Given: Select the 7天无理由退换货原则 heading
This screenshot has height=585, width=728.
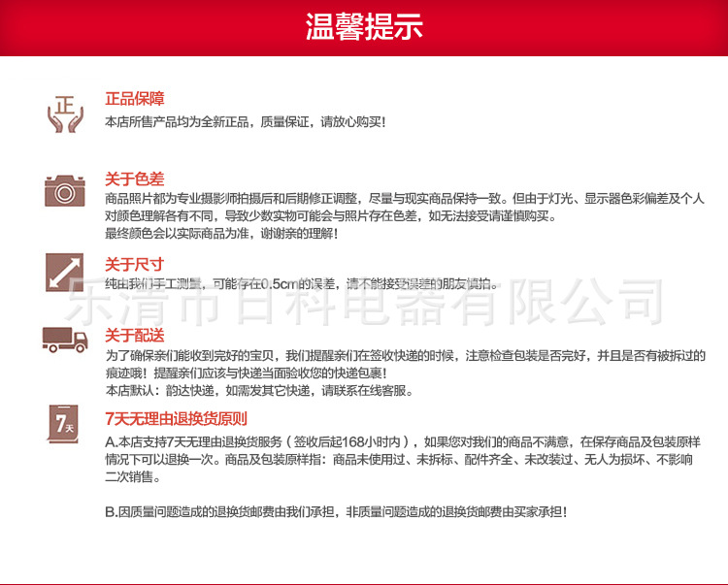Looking at the screenshot, I should coord(176,418).
